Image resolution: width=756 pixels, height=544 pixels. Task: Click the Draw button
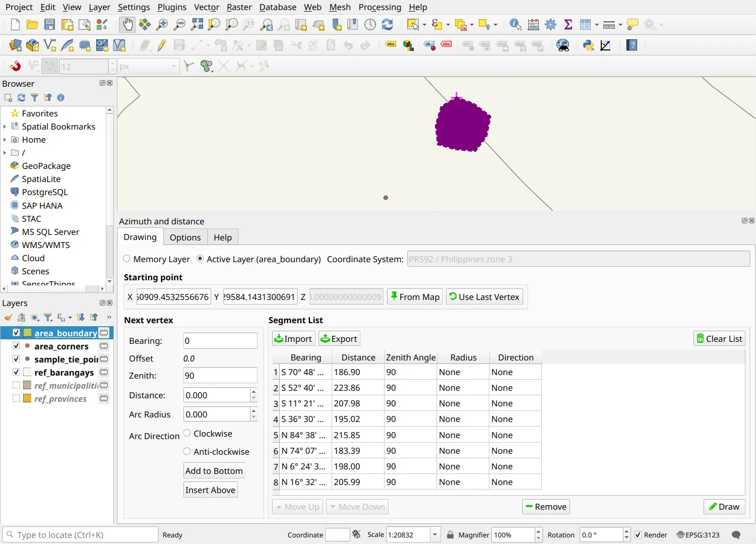[x=724, y=507]
